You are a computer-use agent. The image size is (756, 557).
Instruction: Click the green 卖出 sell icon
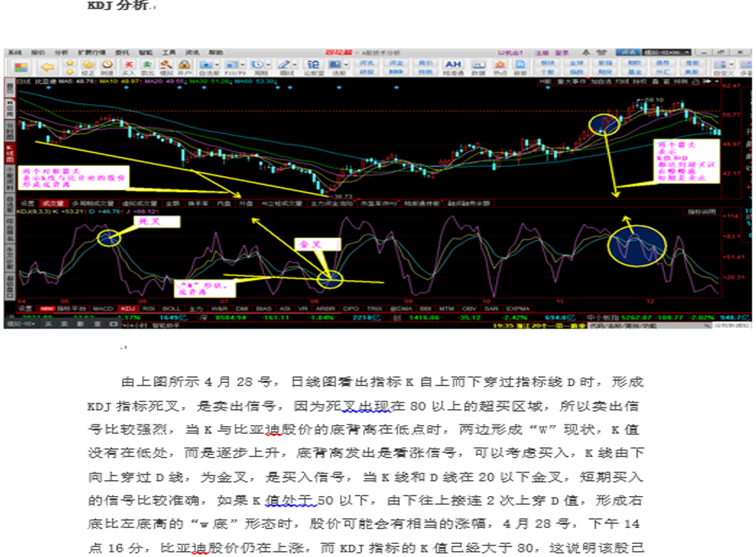[147, 67]
